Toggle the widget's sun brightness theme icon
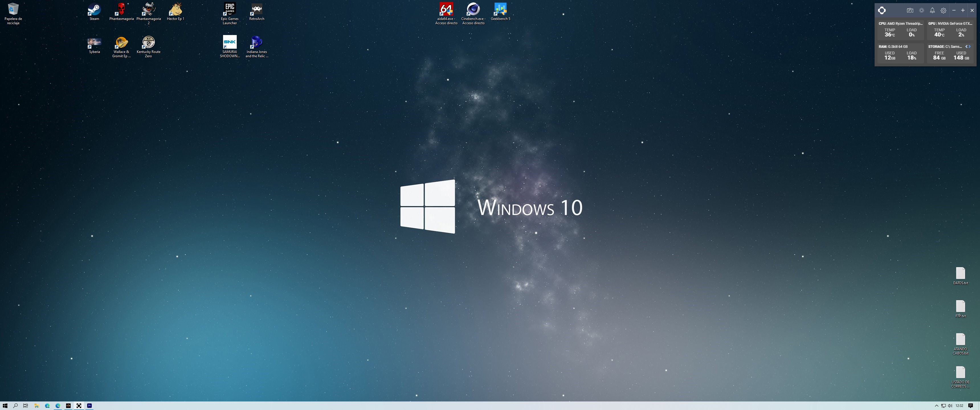Viewport: 980px width, 410px height. coord(921,11)
